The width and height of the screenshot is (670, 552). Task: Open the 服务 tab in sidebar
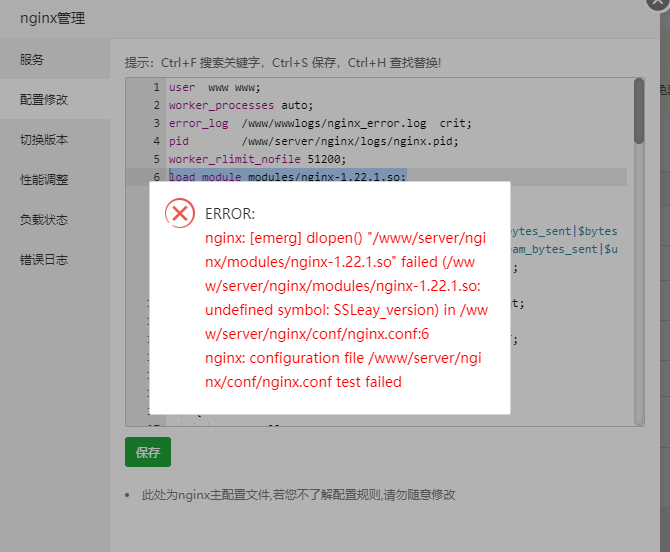point(32,59)
